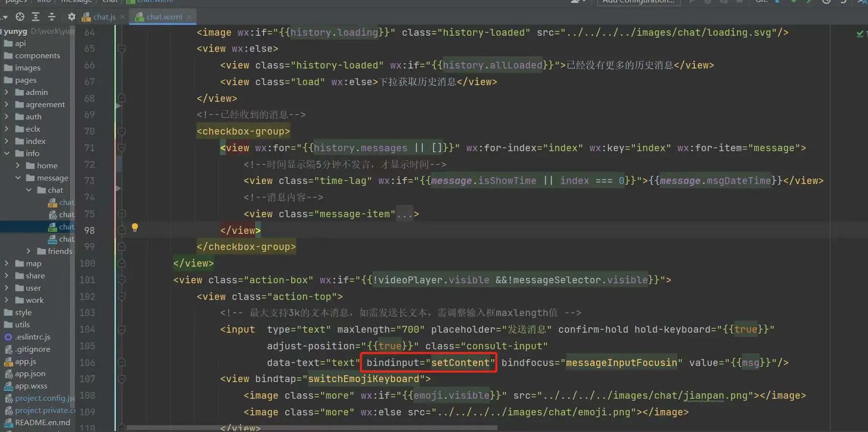Open .gitignore file
Image resolution: width=868 pixels, height=432 pixels.
(27, 349)
